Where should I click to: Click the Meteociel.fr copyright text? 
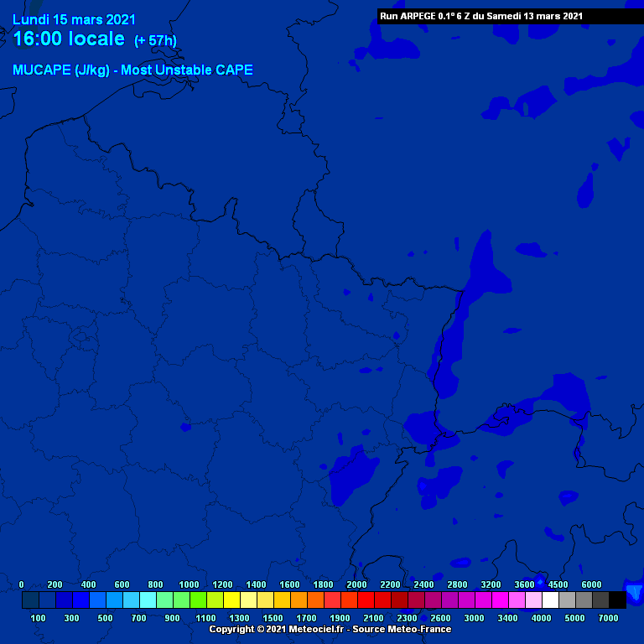[x=330, y=629]
